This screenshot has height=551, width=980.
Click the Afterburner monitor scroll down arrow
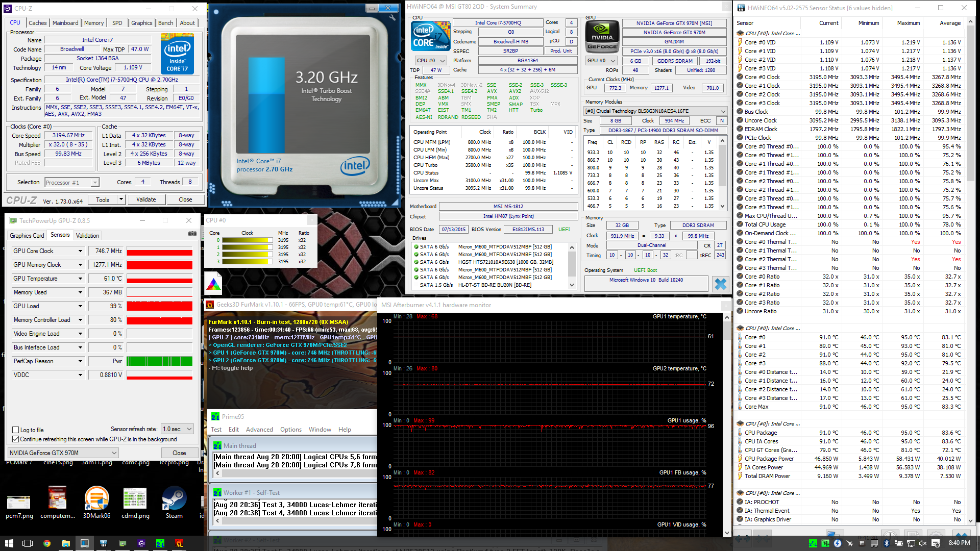click(x=727, y=533)
